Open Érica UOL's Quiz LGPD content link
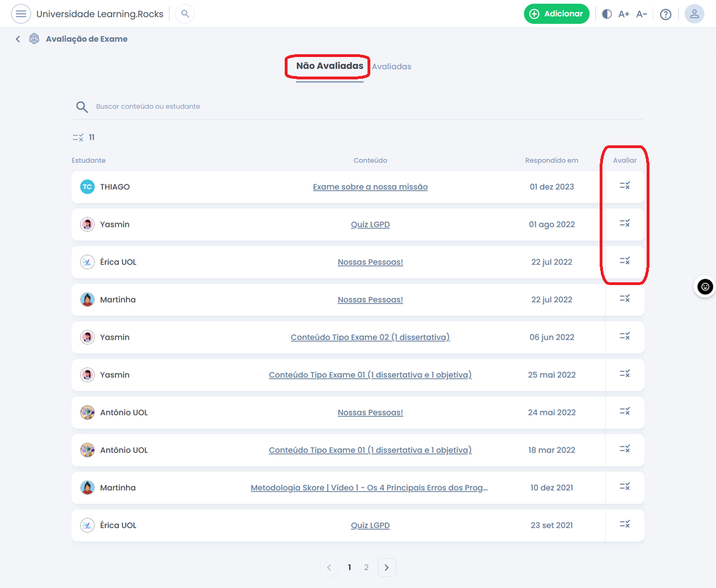 [370, 525]
